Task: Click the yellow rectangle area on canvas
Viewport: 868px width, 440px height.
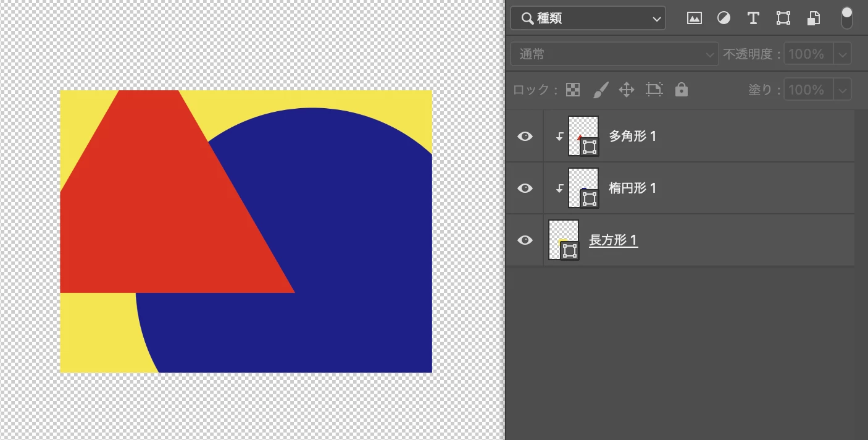Action: tap(99, 334)
